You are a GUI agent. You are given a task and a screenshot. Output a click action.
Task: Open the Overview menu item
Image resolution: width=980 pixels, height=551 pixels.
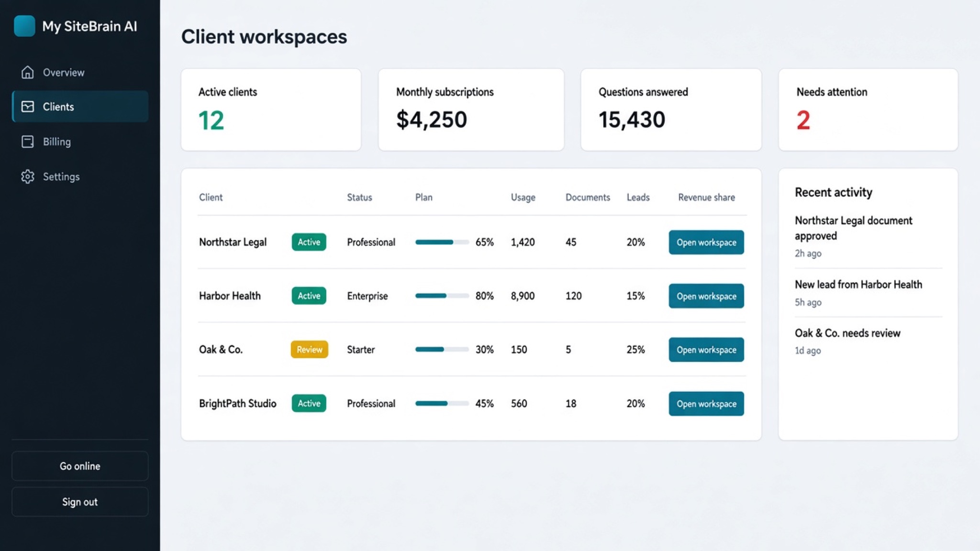pos(80,72)
